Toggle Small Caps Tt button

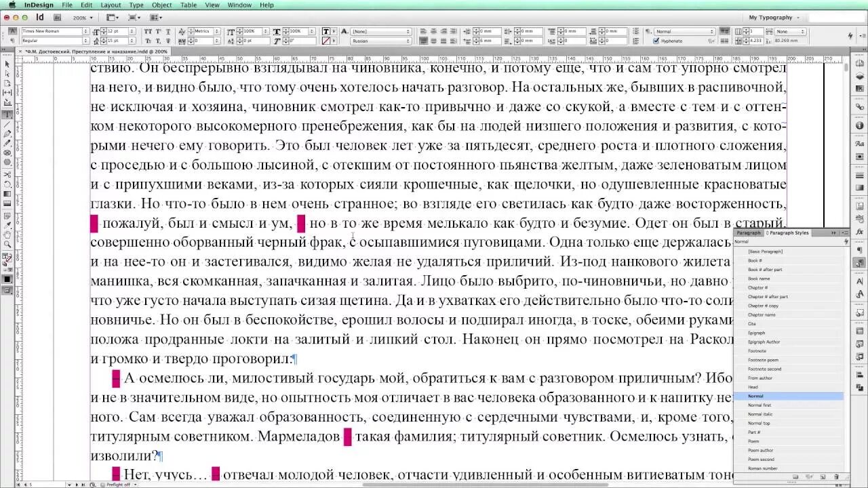point(148,41)
